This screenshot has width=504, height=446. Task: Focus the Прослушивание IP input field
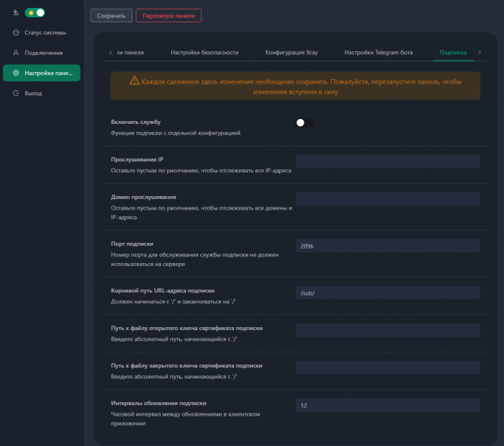point(387,161)
